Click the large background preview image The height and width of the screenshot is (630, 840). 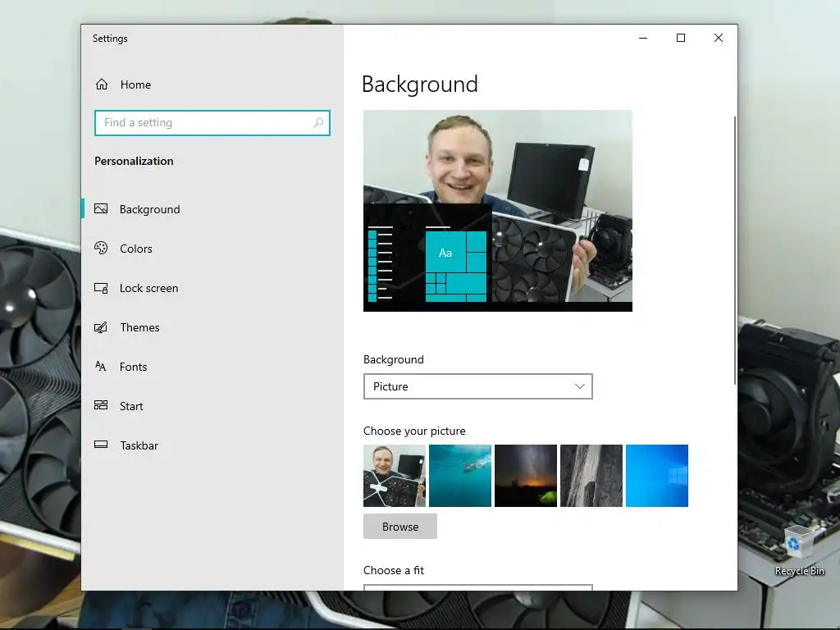tap(498, 211)
